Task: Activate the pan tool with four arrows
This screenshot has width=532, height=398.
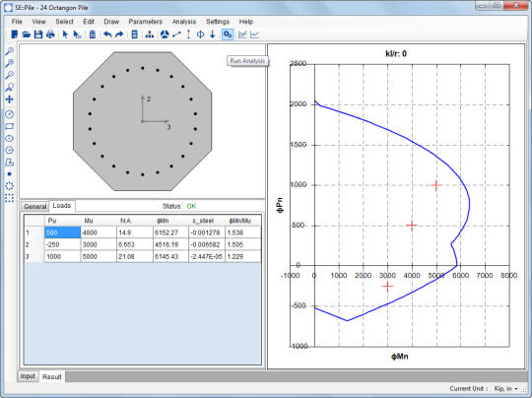Action: tap(9, 99)
